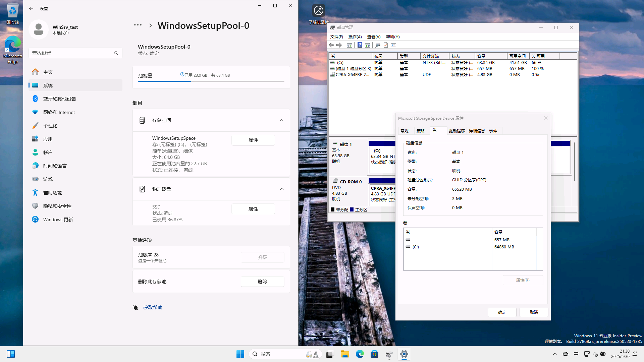This screenshot has height=362, width=644.
Task: Open Microsoft Store from taskbar
Action: pyautogui.click(x=374, y=354)
